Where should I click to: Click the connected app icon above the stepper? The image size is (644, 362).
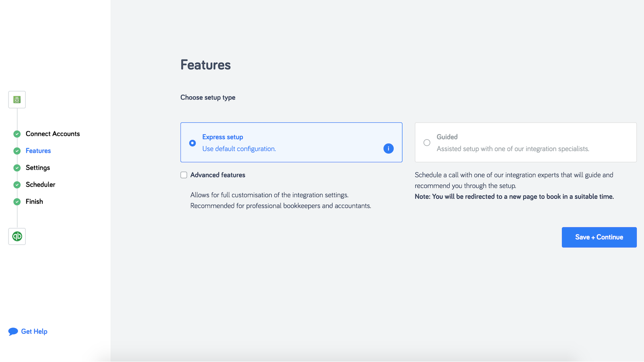tap(17, 99)
